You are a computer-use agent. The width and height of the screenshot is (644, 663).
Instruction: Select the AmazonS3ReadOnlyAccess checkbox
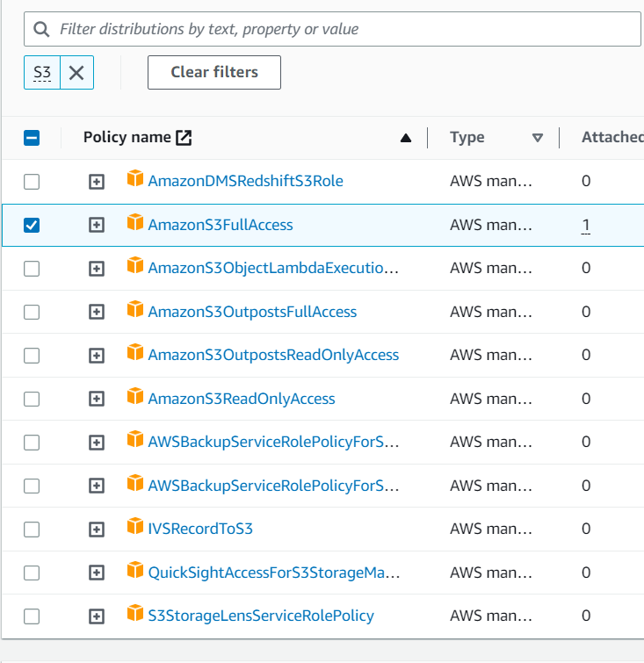tap(32, 399)
